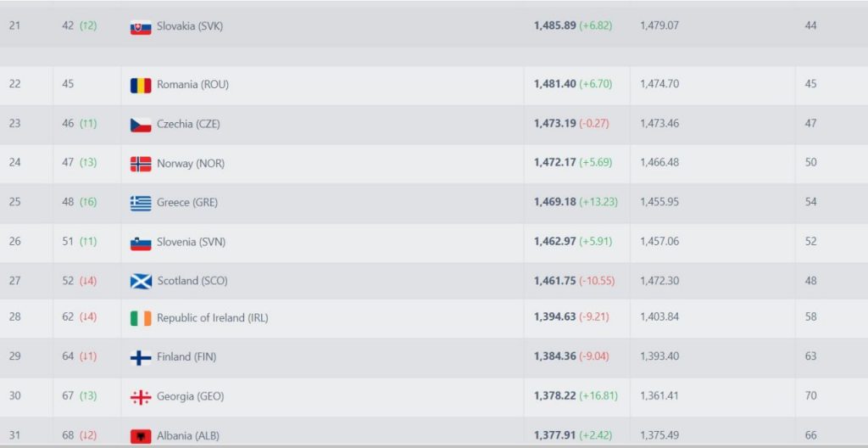This screenshot has width=868, height=448.
Task: Click the Scotland flag icon
Action: point(141,281)
